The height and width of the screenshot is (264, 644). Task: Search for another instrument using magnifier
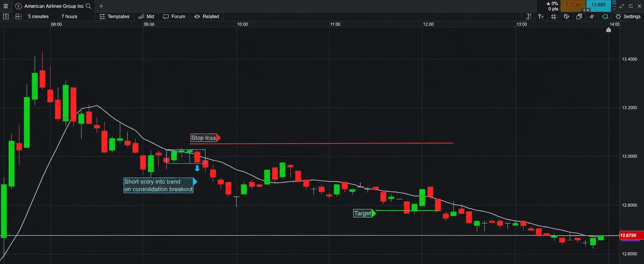(x=88, y=6)
